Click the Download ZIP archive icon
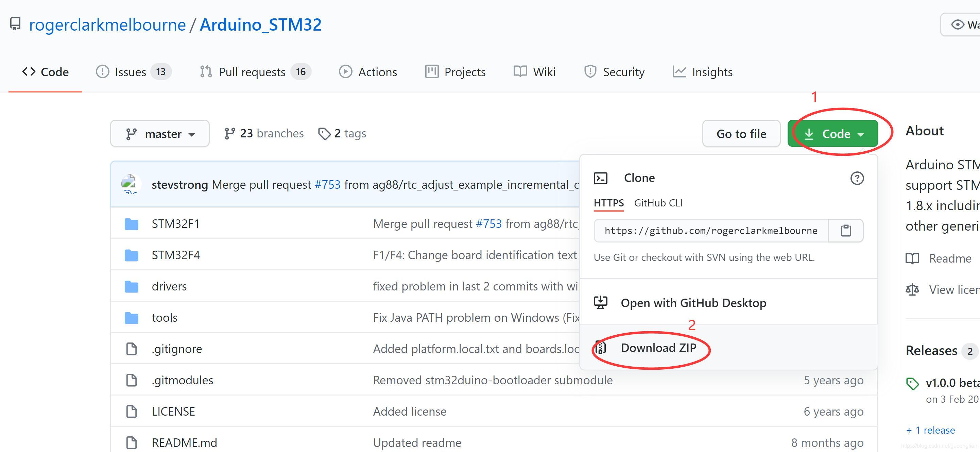The image size is (980, 452). (x=601, y=348)
